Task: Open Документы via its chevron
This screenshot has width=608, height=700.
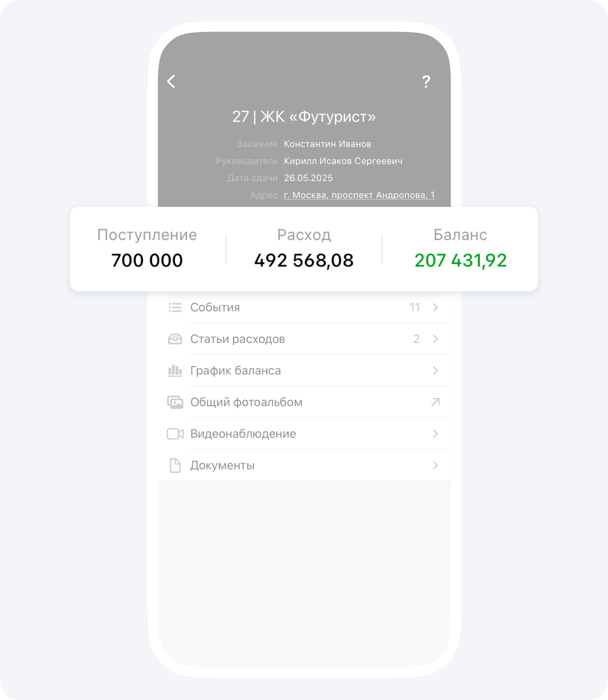Action: point(435,465)
